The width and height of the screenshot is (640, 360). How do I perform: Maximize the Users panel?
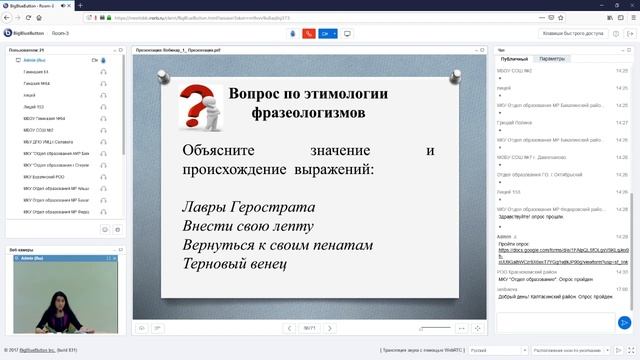click(x=121, y=50)
